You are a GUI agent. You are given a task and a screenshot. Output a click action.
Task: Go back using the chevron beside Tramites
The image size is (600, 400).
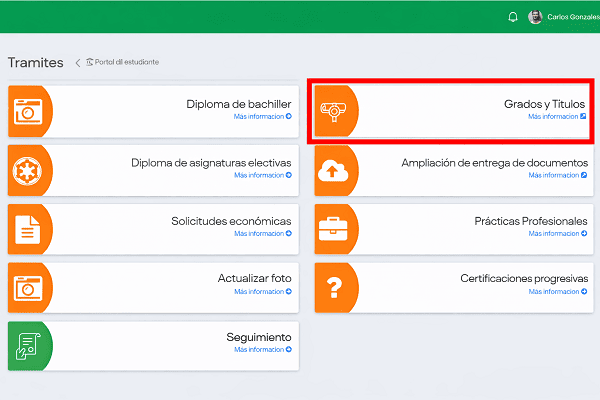click(x=78, y=63)
